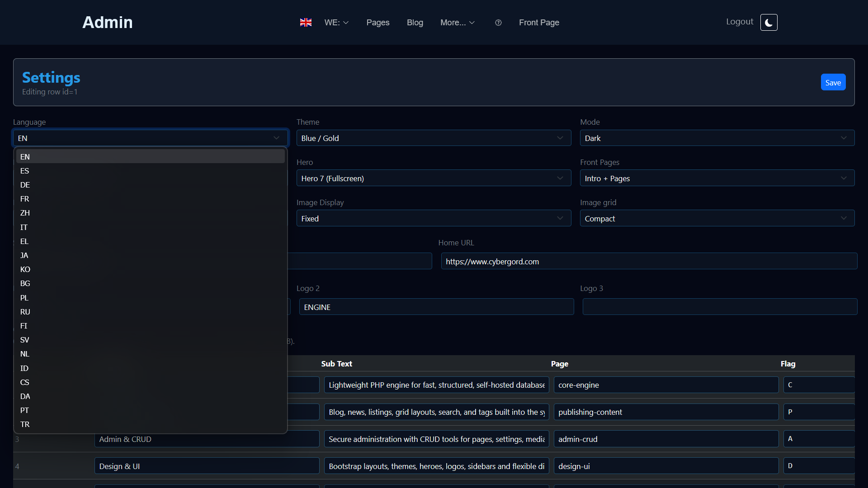Choose DA language option

coord(151,396)
